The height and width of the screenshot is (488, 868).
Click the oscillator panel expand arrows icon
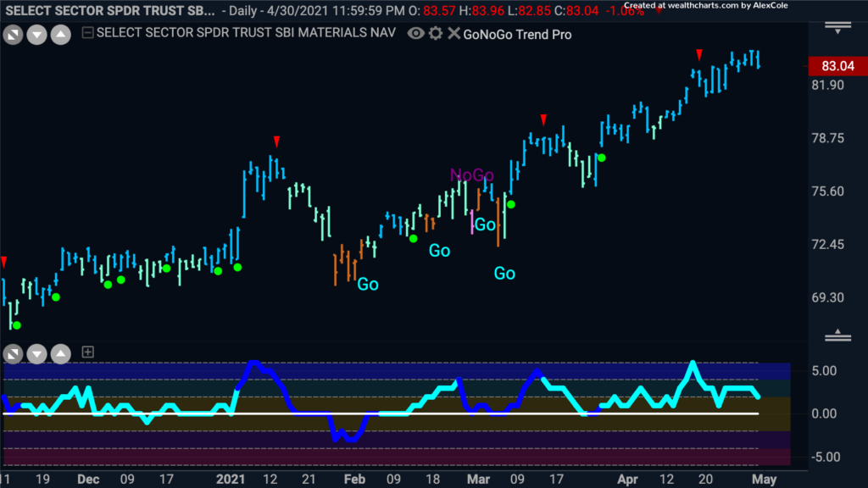(13, 353)
